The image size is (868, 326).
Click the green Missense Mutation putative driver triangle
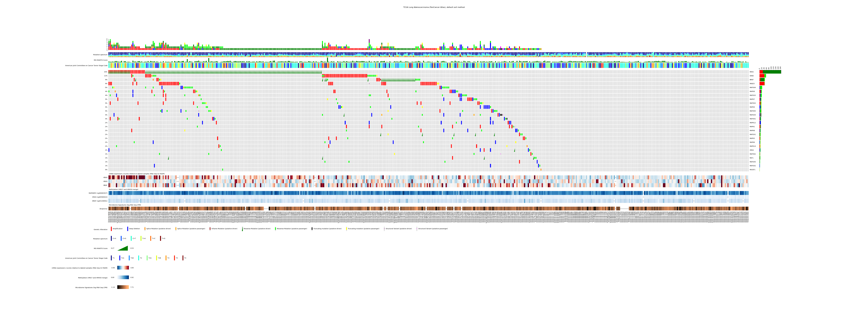click(242, 229)
